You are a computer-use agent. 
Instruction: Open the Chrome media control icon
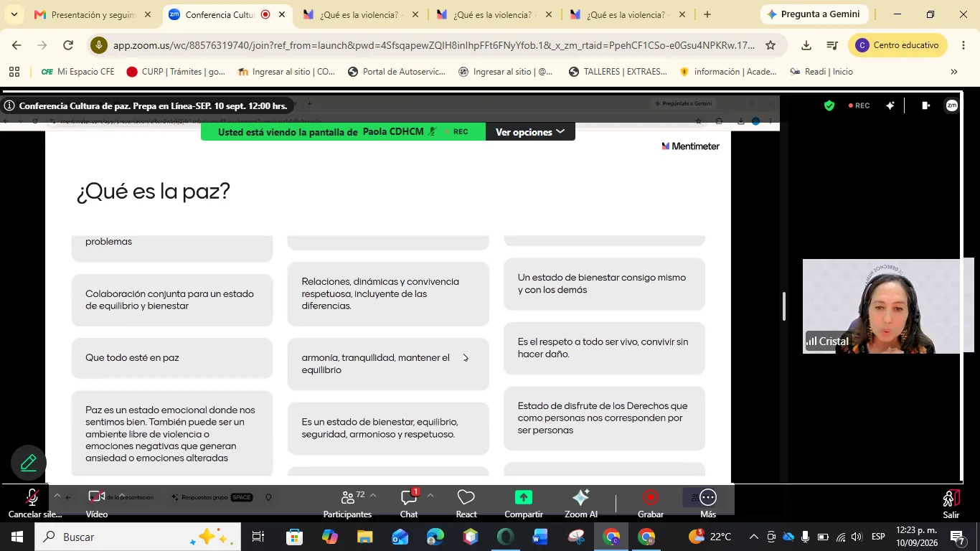click(x=832, y=45)
